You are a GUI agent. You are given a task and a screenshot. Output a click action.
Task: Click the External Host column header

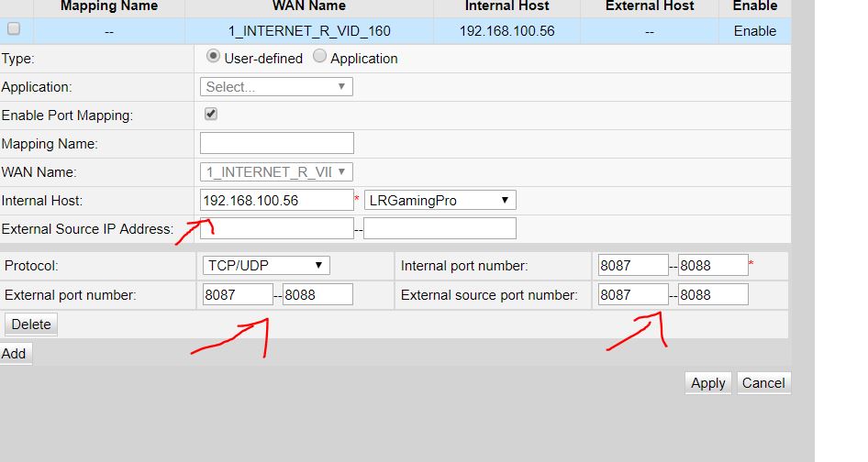pyautogui.click(x=650, y=6)
